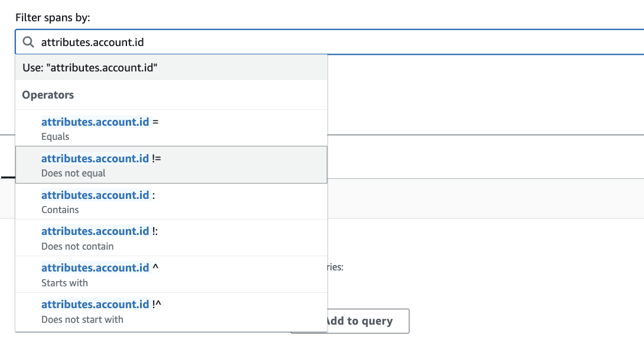Click the magnifying glass search icon
The width and height of the screenshot is (644, 340).
tap(28, 41)
